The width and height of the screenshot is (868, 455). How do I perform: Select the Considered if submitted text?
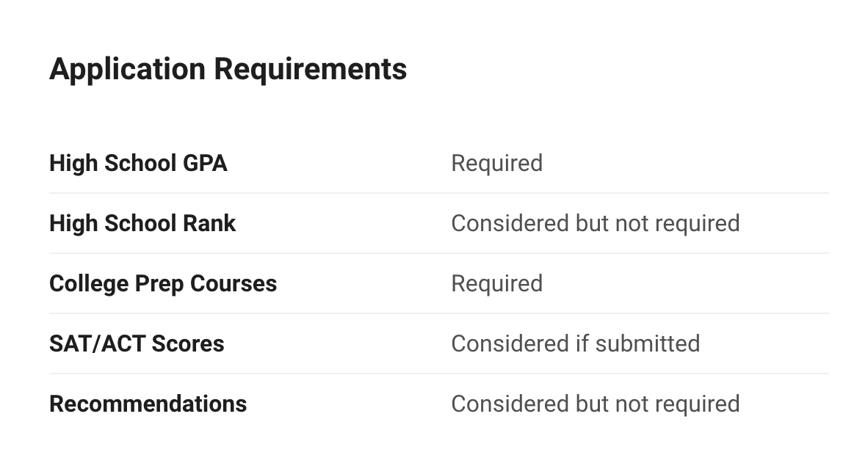pyautogui.click(x=575, y=343)
